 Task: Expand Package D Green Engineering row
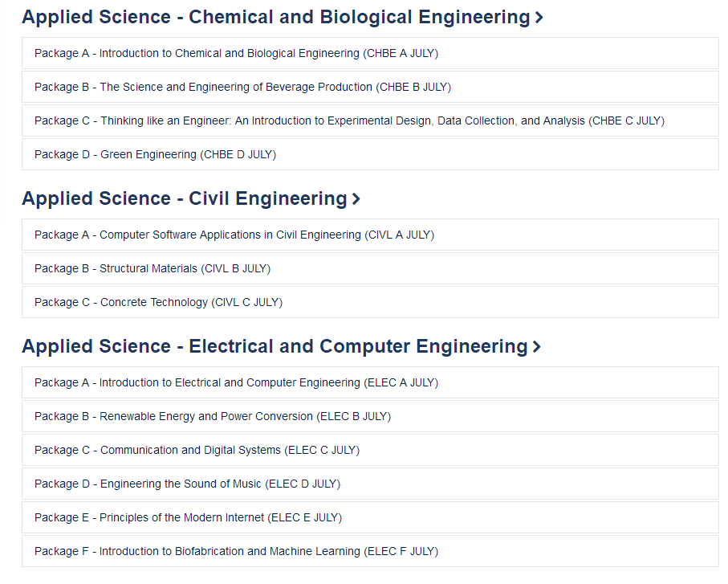pos(370,154)
